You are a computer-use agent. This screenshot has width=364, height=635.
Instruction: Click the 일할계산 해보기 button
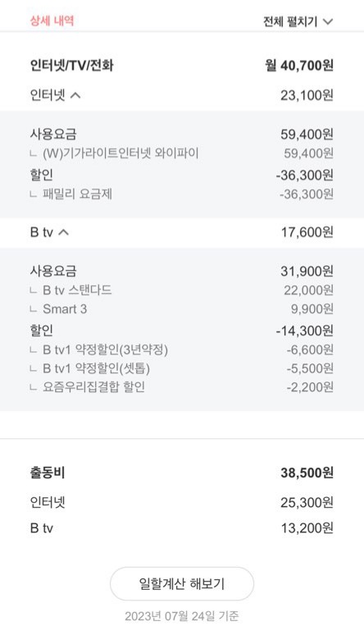click(x=182, y=583)
